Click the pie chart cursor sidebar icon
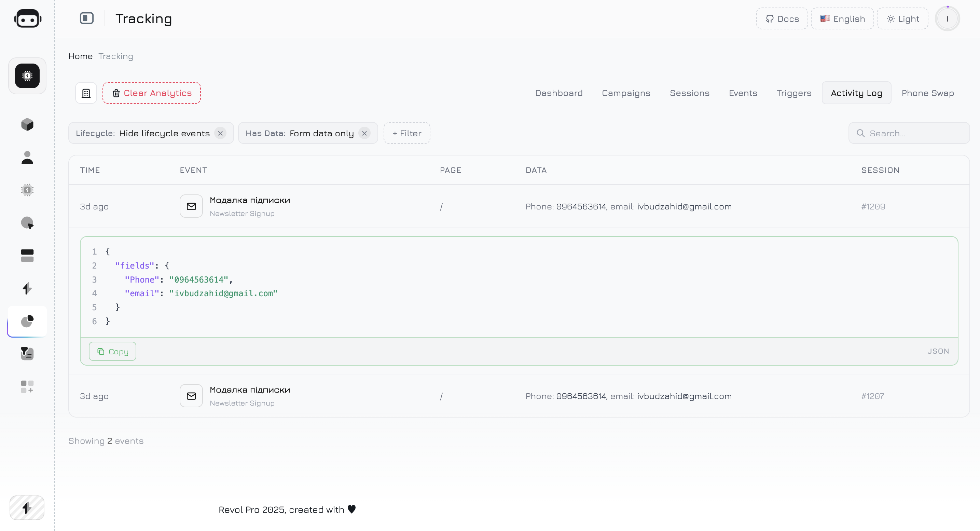 click(27, 223)
